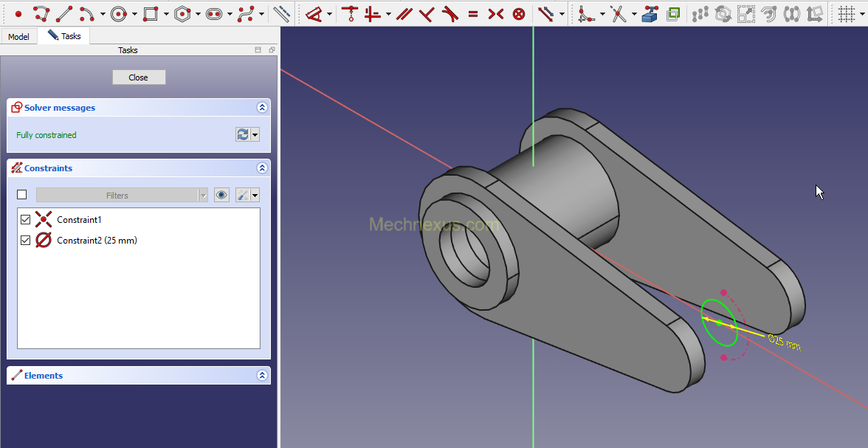Collapse the Solver messages section
868x448 pixels.
click(261, 108)
